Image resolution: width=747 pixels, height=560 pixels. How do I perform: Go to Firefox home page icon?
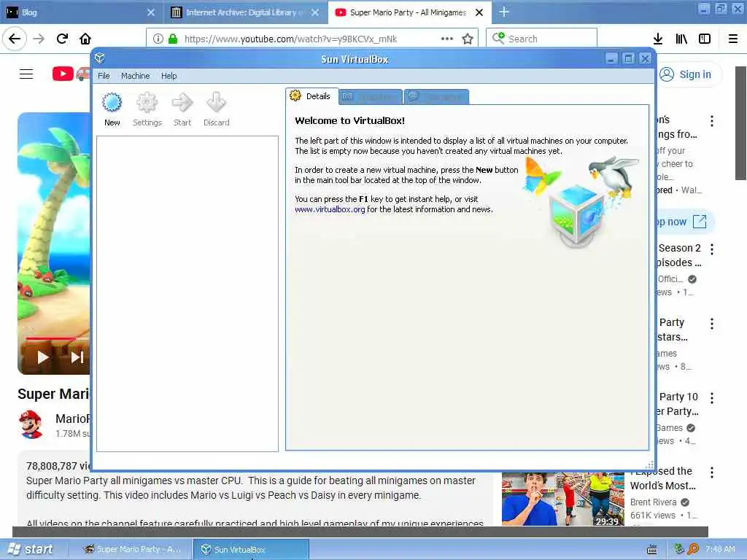tap(85, 39)
